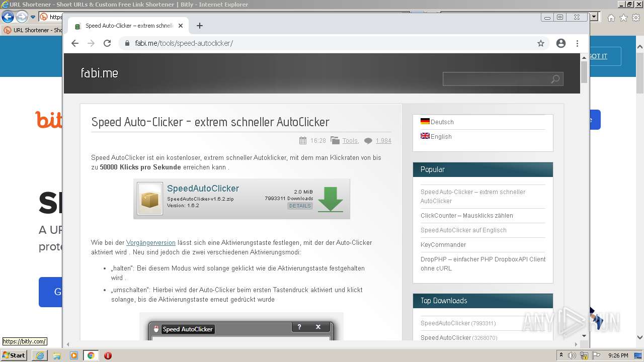The width and height of the screenshot is (644, 362).
Task: Open the 1.984 comments link
Action: (383, 141)
